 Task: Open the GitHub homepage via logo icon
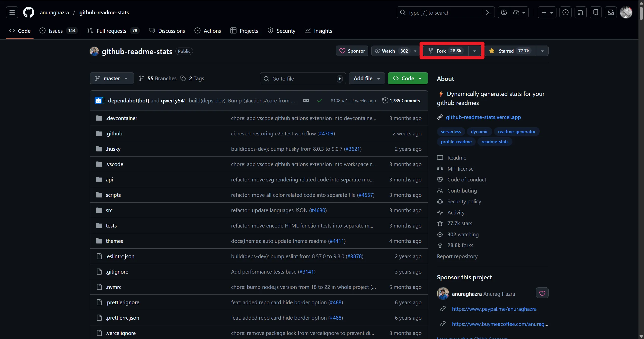(x=28, y=12)
